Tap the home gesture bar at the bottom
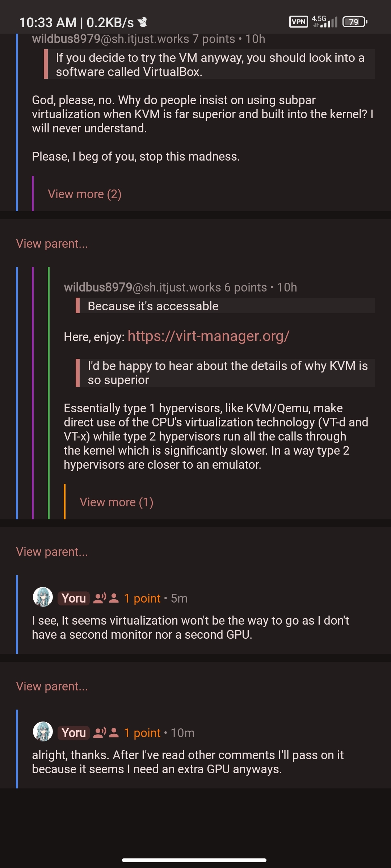Image resolution: width=391 pixels, height=868 pixels. tap(194, 860)
